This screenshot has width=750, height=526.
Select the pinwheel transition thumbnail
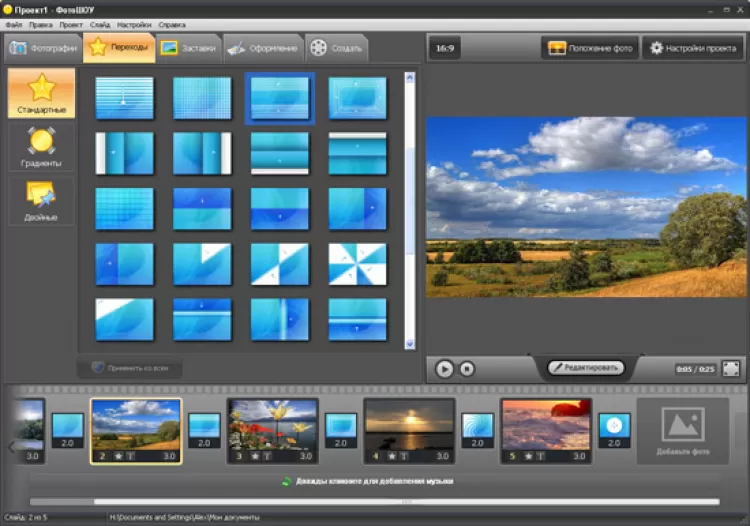click(x=357, y=264)
